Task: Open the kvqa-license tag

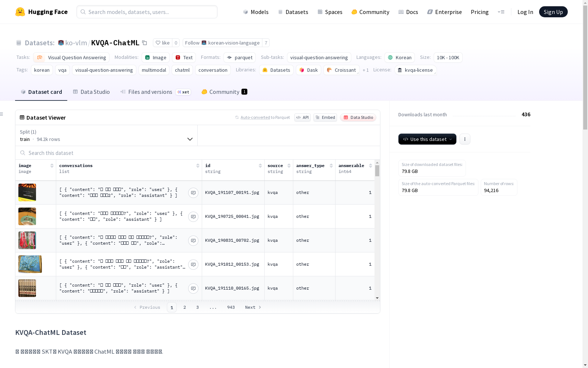Action: click(x=415, y=70)
